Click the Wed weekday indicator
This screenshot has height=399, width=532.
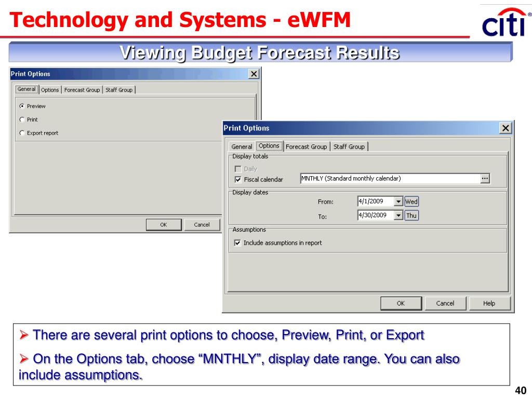[411, 202]
